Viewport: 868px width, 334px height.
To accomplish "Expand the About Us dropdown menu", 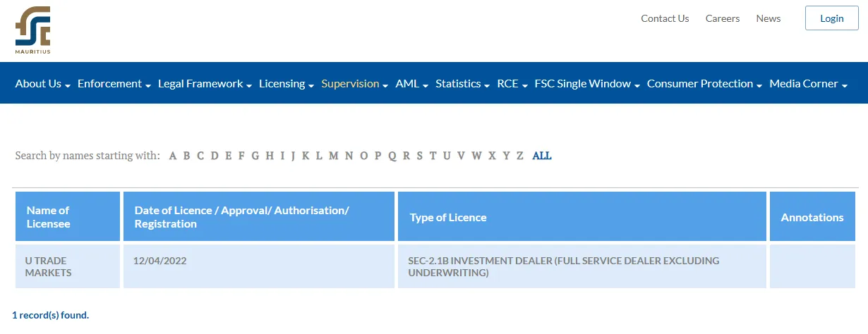I will [x=43, y=84].
